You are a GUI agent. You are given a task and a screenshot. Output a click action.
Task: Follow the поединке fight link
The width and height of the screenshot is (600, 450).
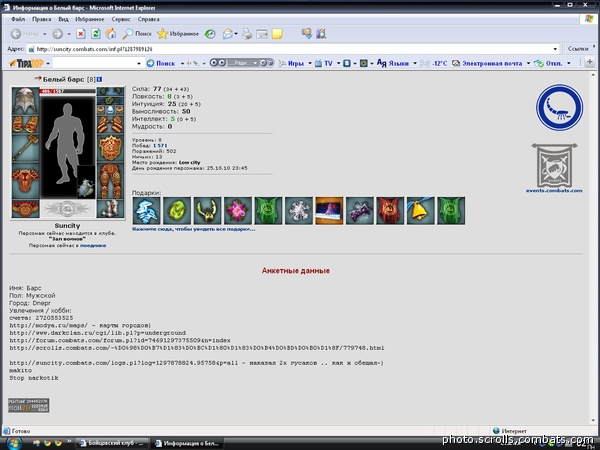[x=93, y=246]
